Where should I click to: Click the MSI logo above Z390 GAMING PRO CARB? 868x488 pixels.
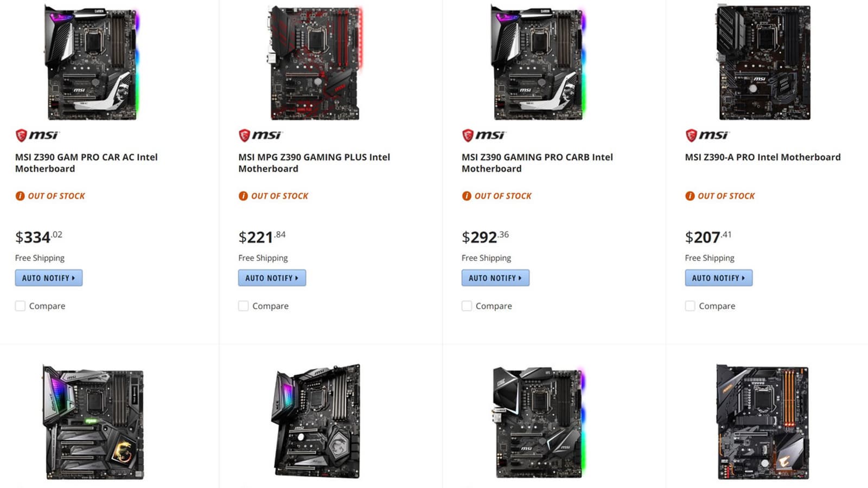pos(483,135)
